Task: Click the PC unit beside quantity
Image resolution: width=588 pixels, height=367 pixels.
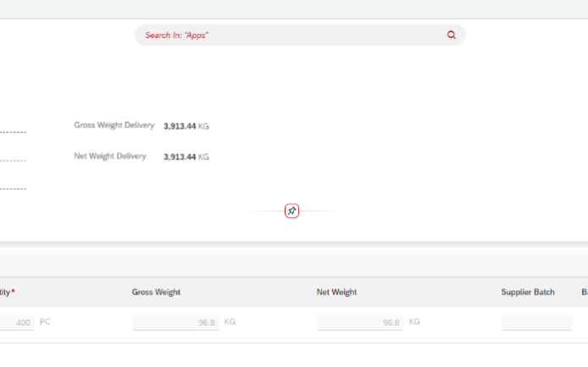Action: (45, 322)
